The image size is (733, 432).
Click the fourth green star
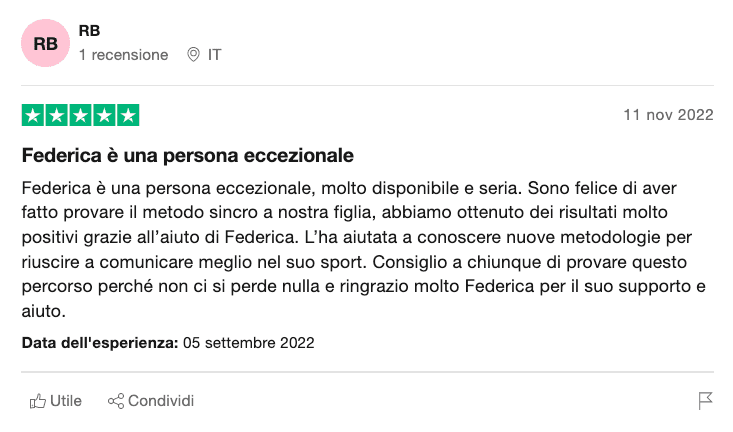[x=104, y=115]
